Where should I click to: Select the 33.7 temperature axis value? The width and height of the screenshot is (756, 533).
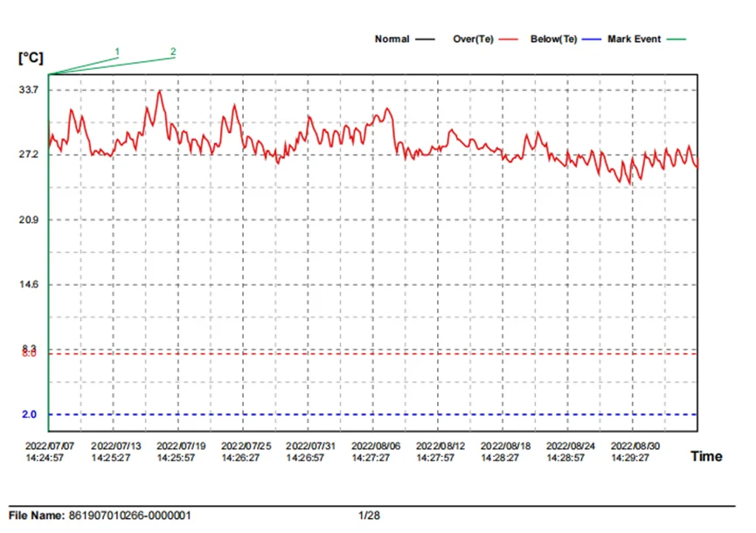(29, 90)
